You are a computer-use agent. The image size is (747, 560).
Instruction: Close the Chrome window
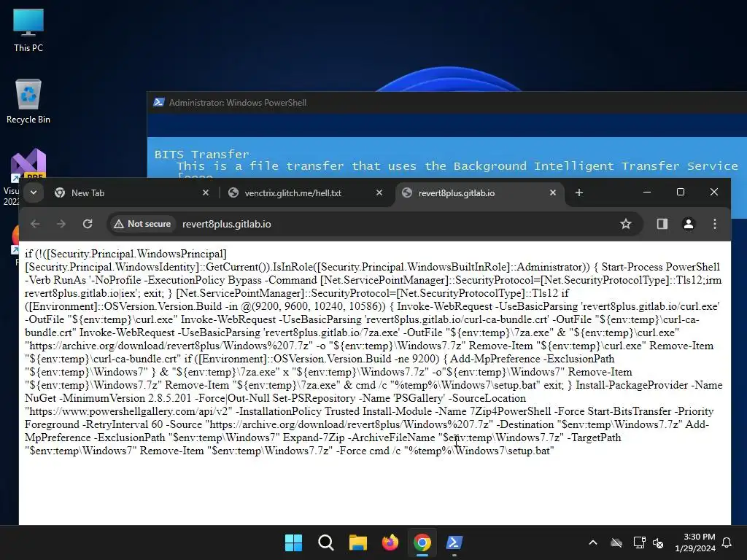713,192
